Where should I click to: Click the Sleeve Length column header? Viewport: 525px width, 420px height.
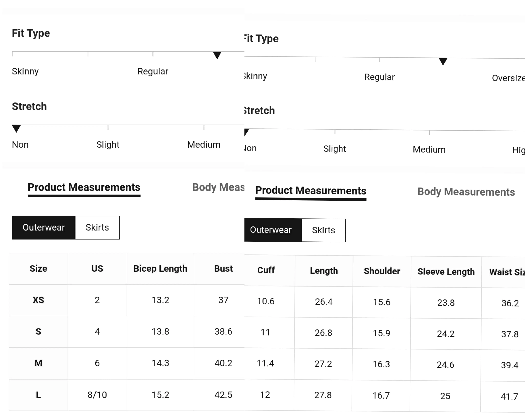coord(446,272)
